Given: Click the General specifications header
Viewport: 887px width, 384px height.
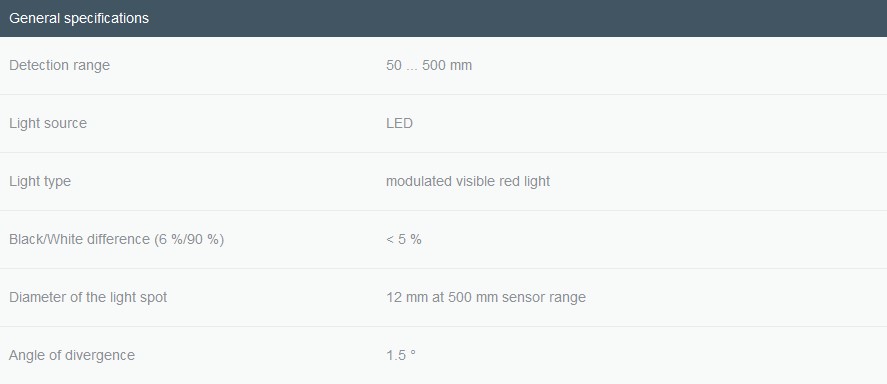Looking at the screenshot, I should [x=79, y=18].
